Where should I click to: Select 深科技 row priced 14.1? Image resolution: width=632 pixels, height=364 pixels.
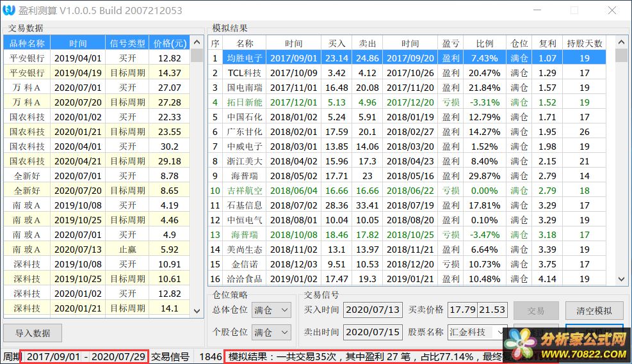[97, 308]
